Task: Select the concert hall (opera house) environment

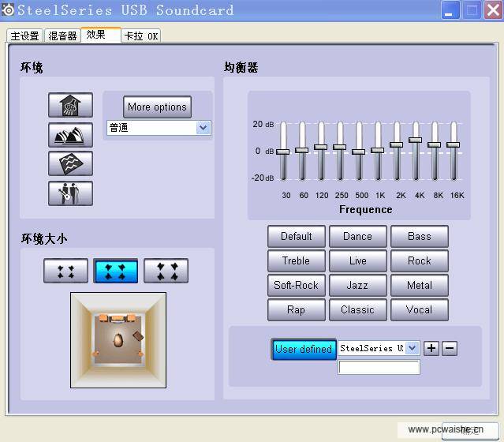Action: 70,135
